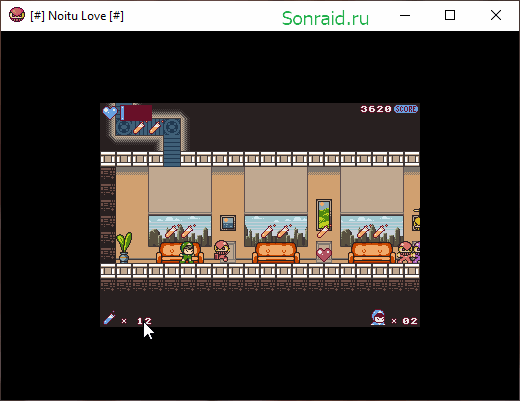Click the pink grinning enemy near the door

pyautogui.click(x=222, y=251)
